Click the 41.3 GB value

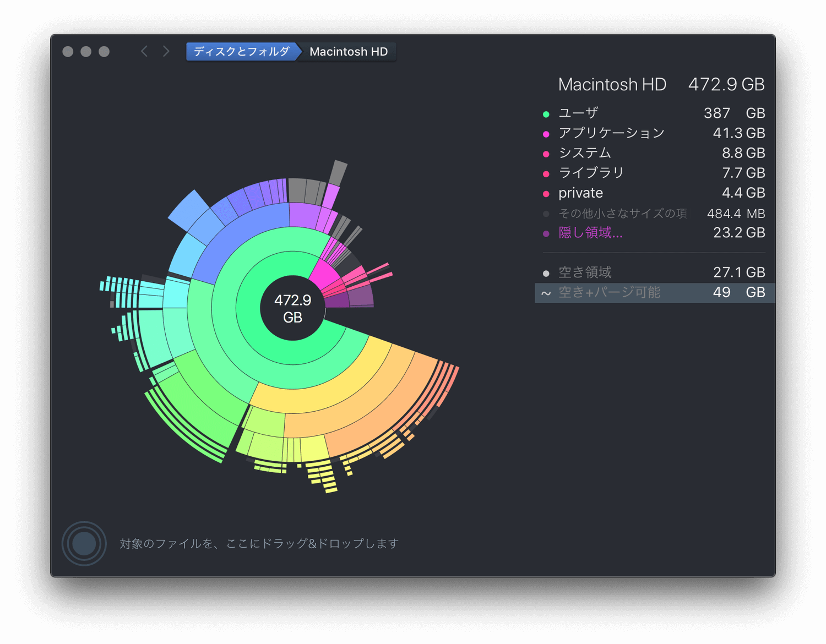[x=739, y=133]
